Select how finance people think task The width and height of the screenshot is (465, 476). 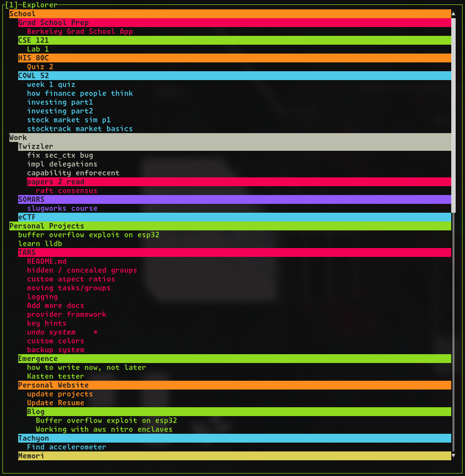tap(80, 93)
